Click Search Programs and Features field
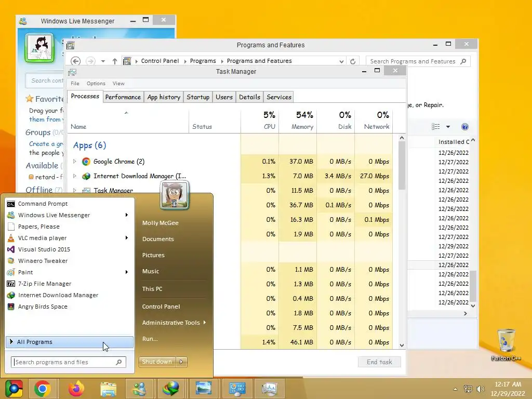Screen dimensions: 532x399 tap(418, 61)
